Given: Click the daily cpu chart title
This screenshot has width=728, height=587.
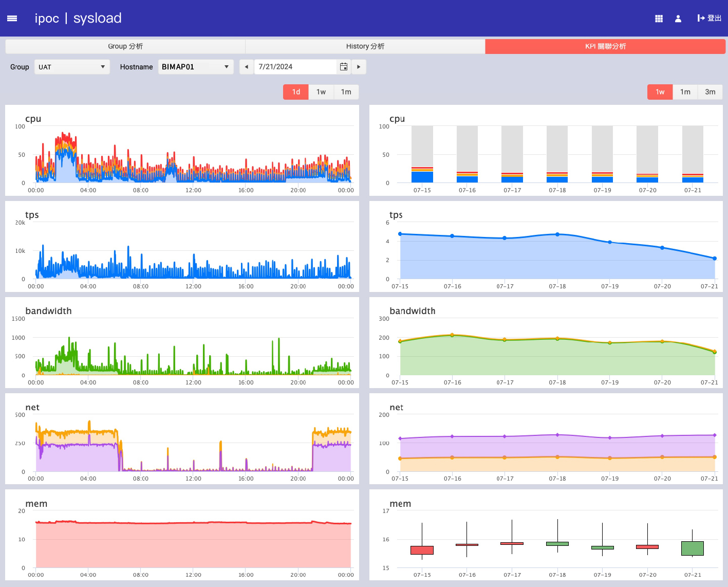Looking at the screenshot, I should tap(33, 119).
